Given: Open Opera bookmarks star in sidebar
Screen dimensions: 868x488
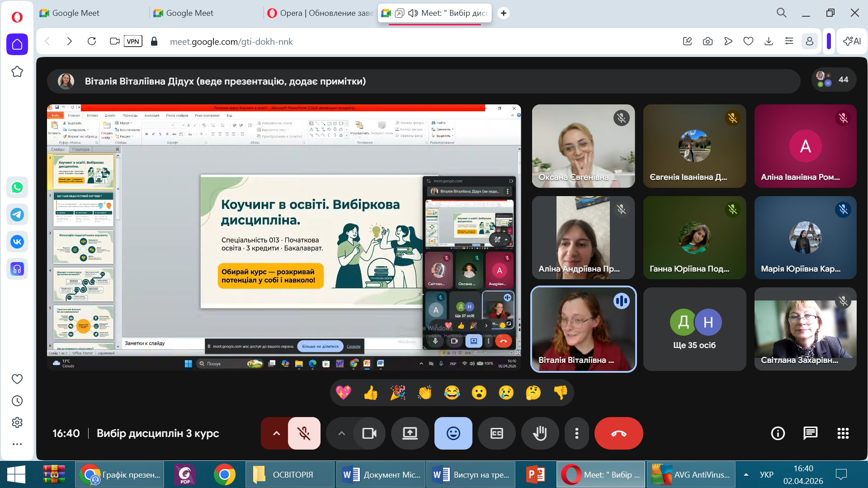Looking at the screenshot, I should 17,71.
